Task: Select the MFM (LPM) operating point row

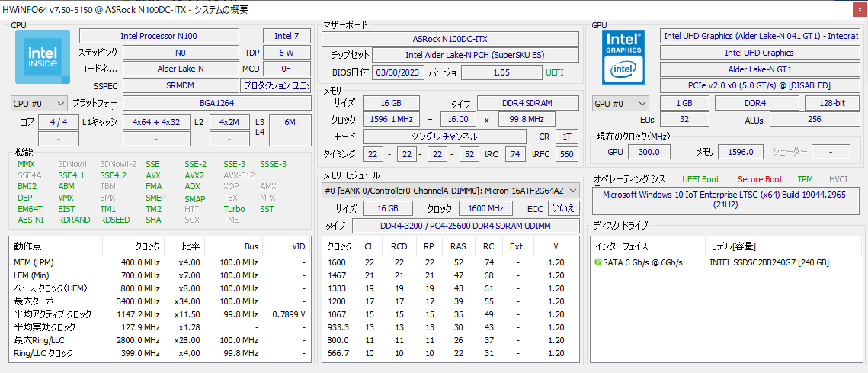Action: pyautogui.click(x=159, y=262)
